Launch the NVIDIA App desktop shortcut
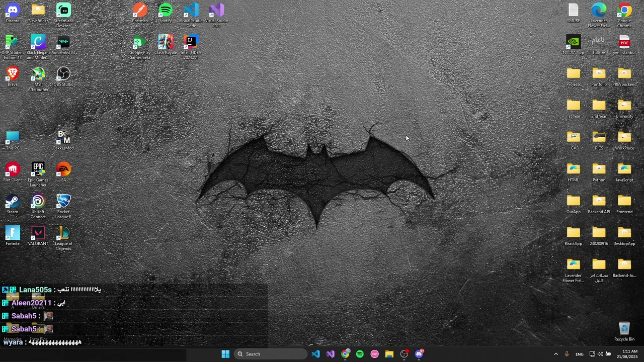Image resolution: width=644 pixels, height=362 pixels. (574, 45)
